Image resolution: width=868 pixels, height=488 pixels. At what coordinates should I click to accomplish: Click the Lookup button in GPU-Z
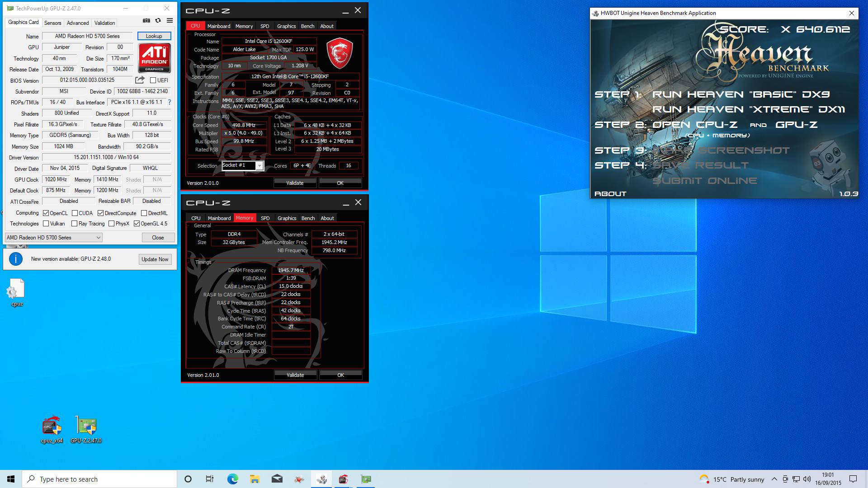point(154,36)
